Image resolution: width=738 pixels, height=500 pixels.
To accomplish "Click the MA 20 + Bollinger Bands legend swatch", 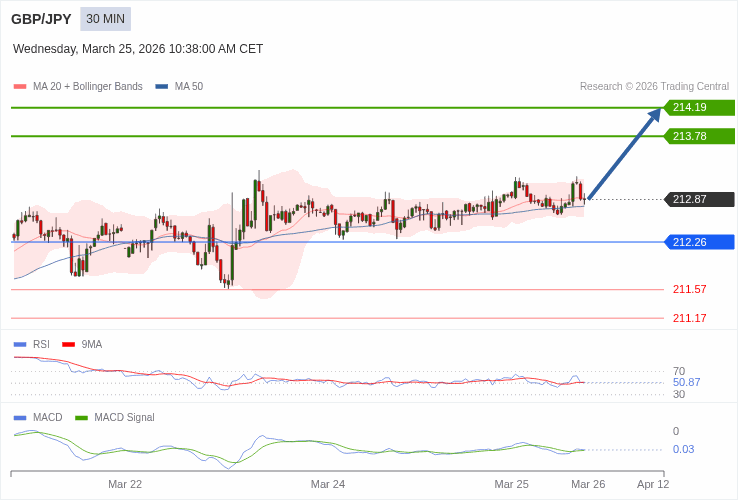I will pyautogui.click(x=20, y=87).
